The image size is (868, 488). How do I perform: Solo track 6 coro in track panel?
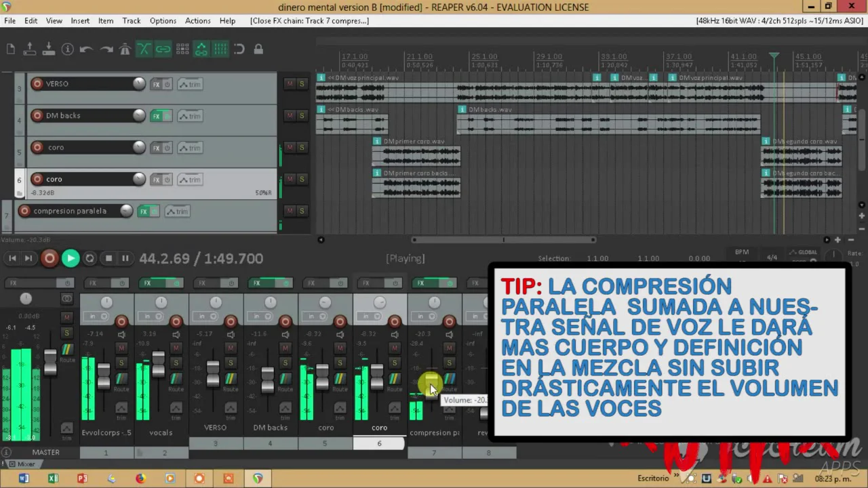click(302, 179)
